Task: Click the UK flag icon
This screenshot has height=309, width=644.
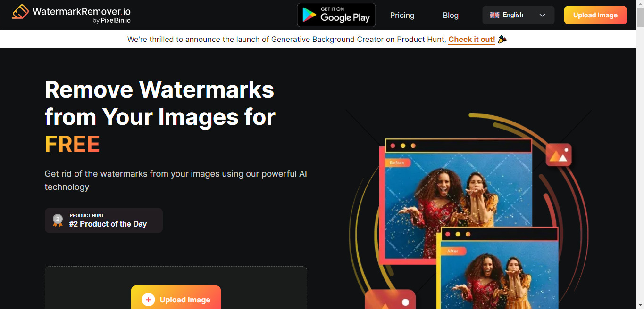Action: (x=494, y=15)
